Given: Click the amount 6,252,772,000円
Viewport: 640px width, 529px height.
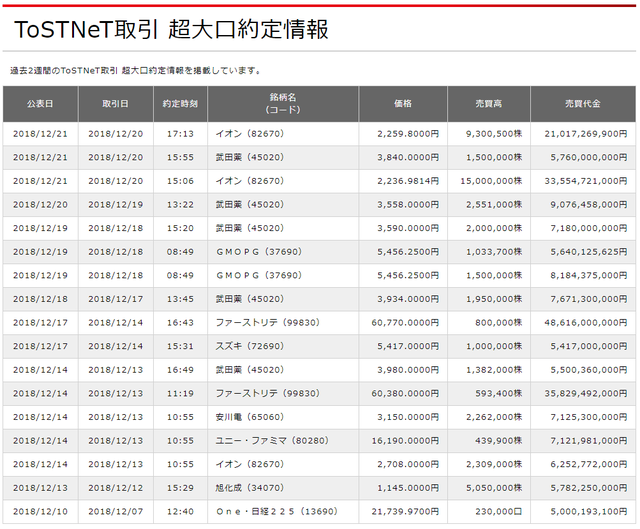Looking at the screenshot, I should coord(589,465).
